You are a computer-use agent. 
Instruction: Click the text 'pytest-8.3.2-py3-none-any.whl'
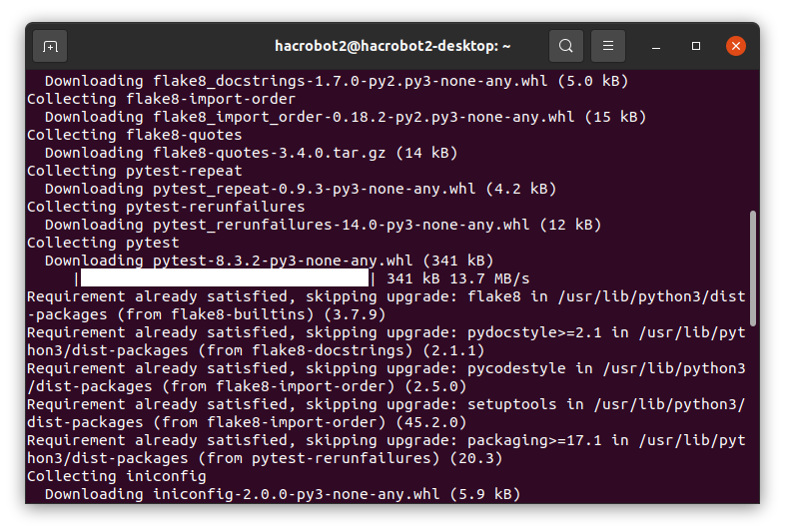click(283, 261)
